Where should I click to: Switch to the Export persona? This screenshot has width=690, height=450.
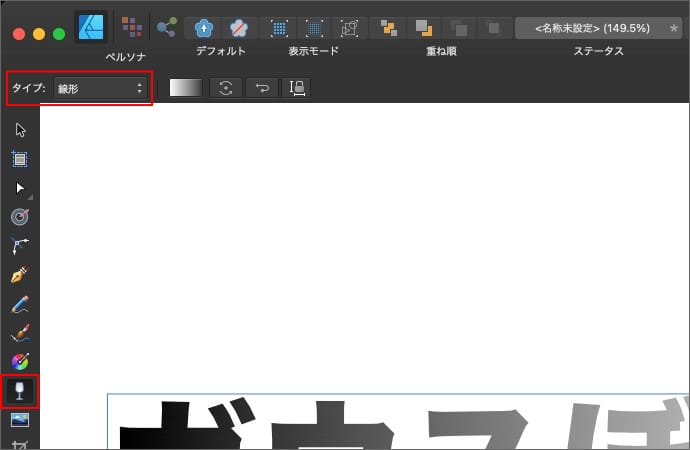coord(166,26)
